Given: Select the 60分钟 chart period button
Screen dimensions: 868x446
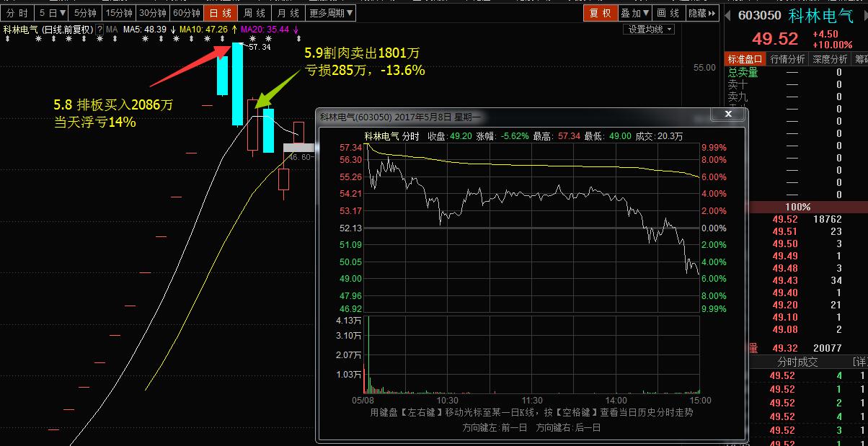Looking at the screenshot, I should tap(186, 13).
